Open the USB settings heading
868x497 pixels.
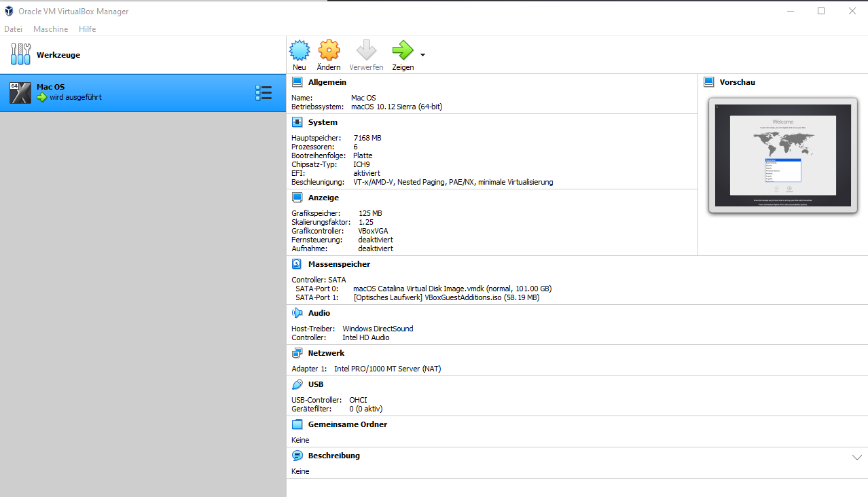point(316,384)
